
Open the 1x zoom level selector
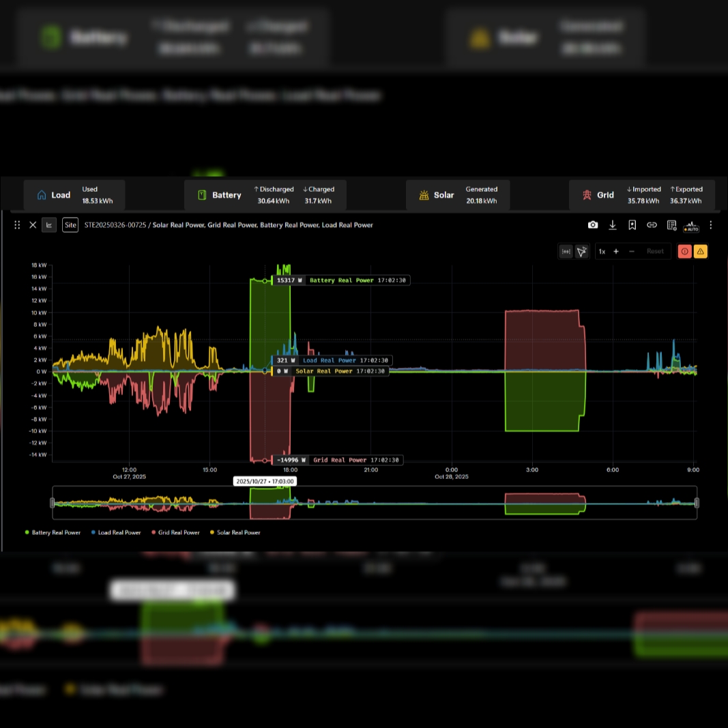pos(602,252)
